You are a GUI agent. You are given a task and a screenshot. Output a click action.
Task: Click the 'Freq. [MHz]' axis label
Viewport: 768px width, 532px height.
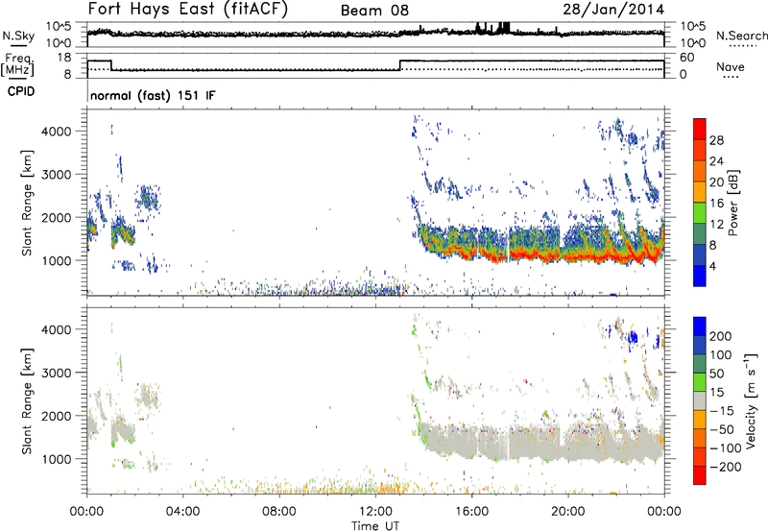pos(18,65)
